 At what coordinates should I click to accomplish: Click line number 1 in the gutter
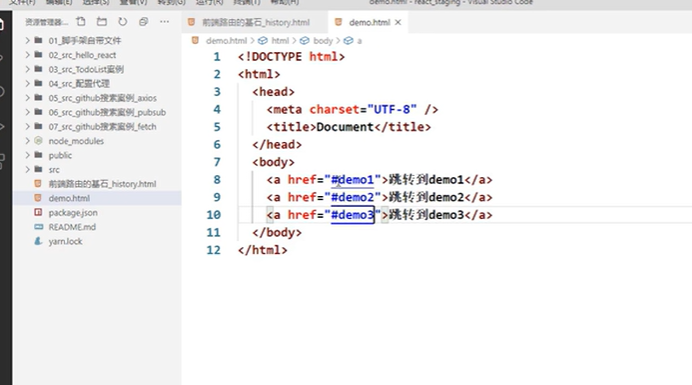(217, 57)
